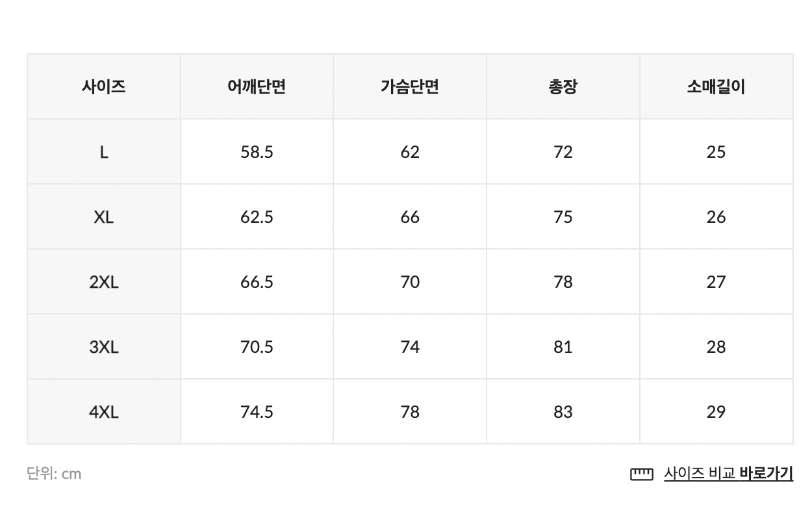
Task: Click the 사이즈 column header
Action: click(x=104, y=86)
